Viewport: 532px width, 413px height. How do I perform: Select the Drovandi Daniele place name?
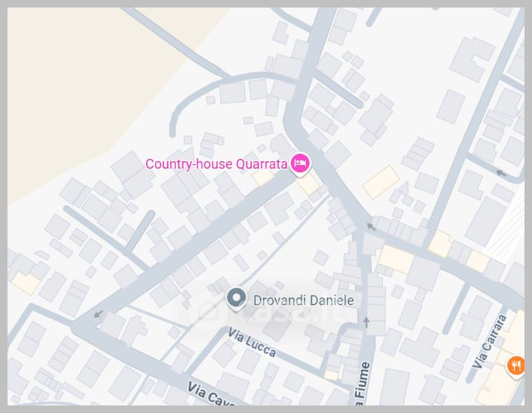pyautogui.click(x=304, y=300)
